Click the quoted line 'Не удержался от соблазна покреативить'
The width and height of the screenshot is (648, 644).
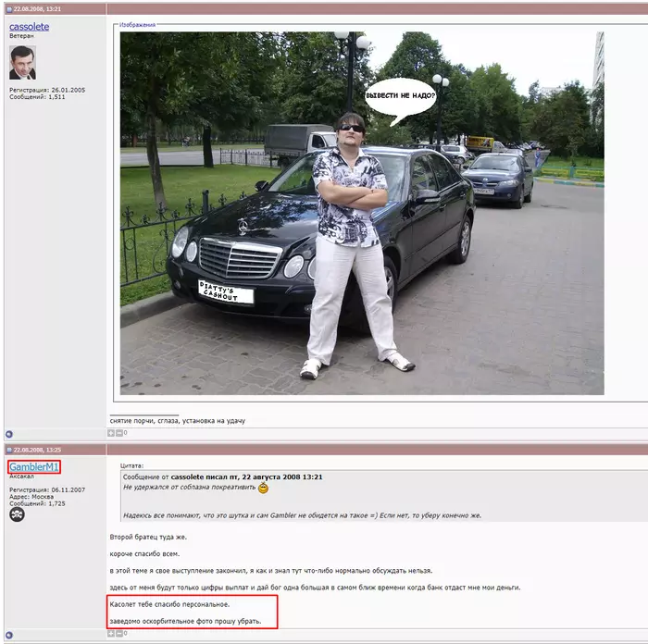point(189,488)
